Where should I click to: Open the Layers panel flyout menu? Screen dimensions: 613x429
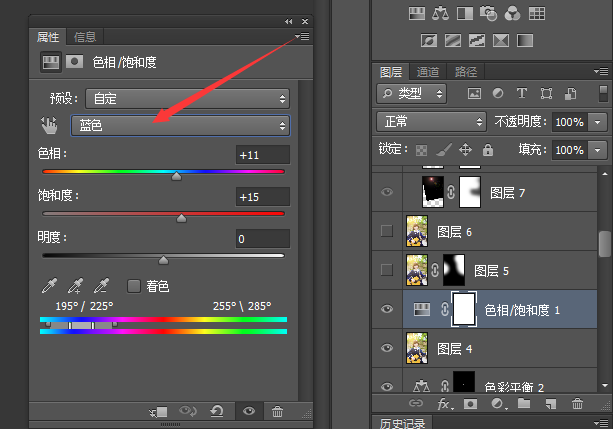point(601,72)
